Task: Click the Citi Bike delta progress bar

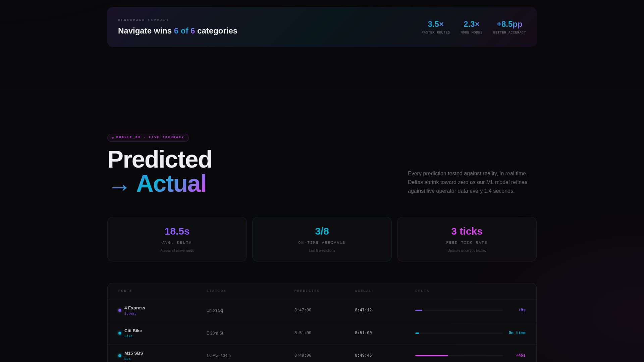Action: pyautogui.click(x=459, y=333)
